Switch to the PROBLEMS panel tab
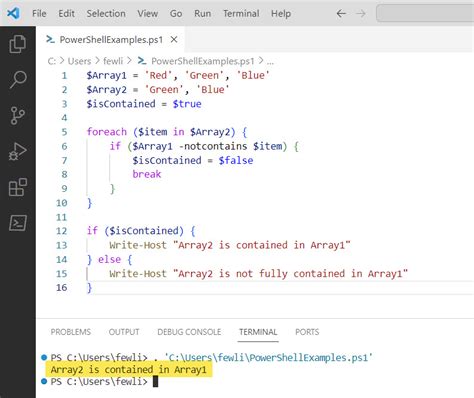 71,332
